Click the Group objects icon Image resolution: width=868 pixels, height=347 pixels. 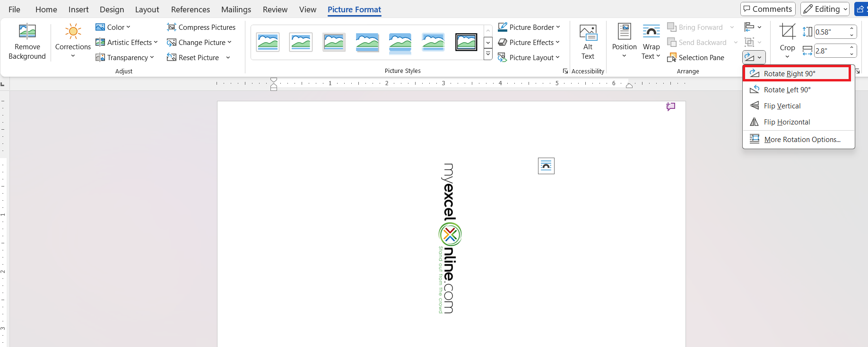pos(749,42)
